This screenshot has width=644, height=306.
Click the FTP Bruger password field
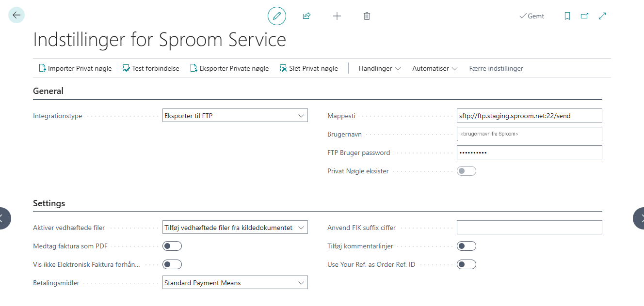click(530, 152)
